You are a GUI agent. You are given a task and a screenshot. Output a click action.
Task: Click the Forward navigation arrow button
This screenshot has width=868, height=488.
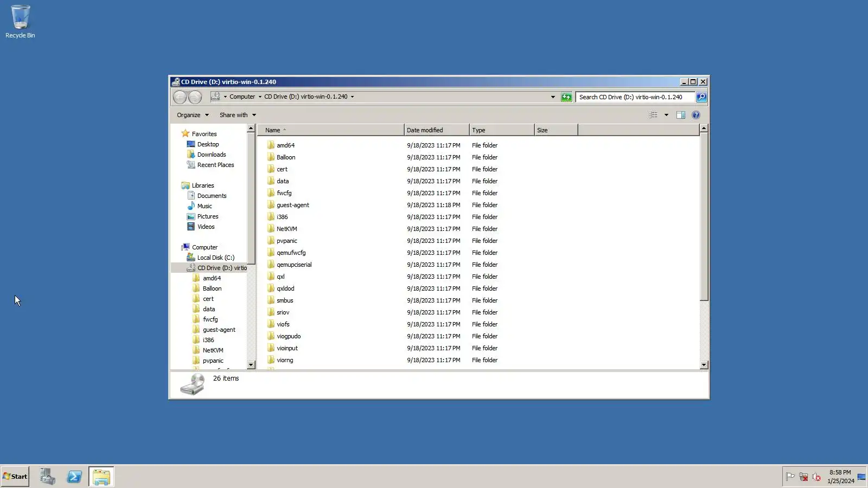195,97
